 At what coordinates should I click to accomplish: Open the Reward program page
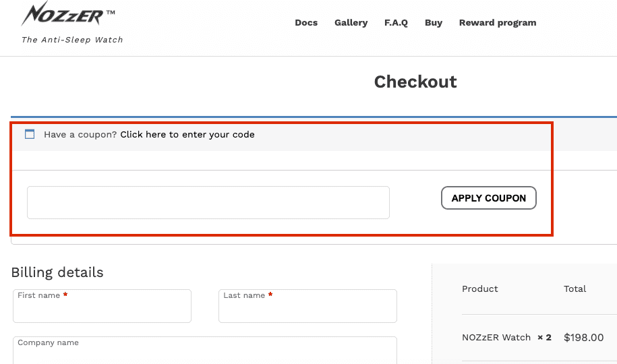pos(498,23)
